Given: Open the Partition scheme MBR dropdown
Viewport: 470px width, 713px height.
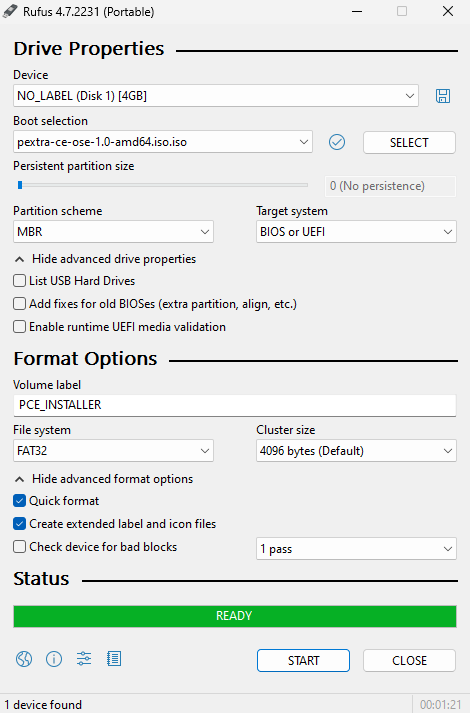Looking at the screenshot, I should tap(113, 232).
